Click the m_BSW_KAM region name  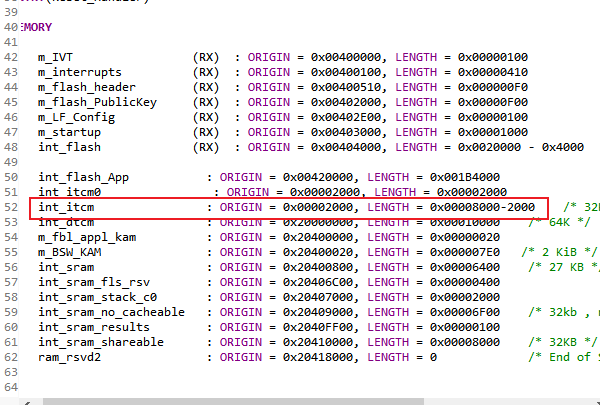[x=69, y=252]
